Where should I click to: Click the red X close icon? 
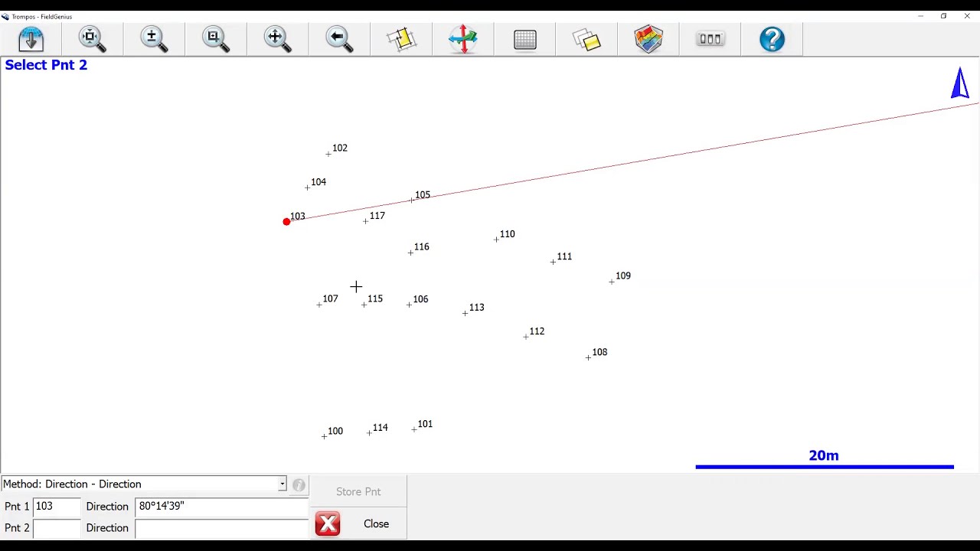(328, 523)
